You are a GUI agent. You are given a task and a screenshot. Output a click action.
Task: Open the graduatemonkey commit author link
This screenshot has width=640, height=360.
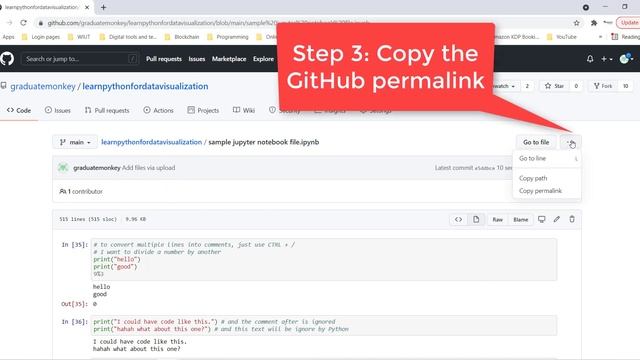point(97,168)
